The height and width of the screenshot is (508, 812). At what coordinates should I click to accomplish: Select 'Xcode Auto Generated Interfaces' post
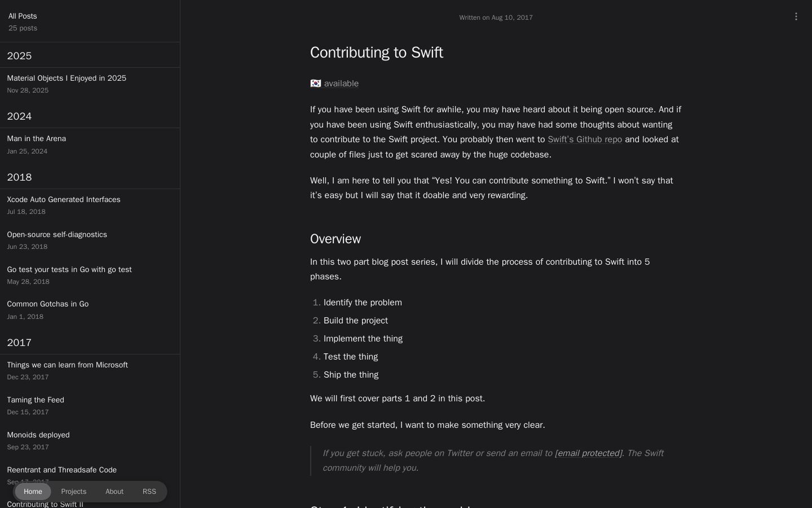(90, 205)
